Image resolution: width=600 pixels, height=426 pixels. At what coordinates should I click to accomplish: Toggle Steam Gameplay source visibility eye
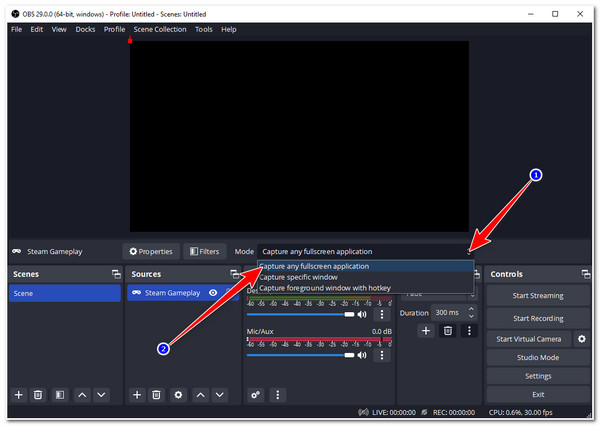[213, 293]
